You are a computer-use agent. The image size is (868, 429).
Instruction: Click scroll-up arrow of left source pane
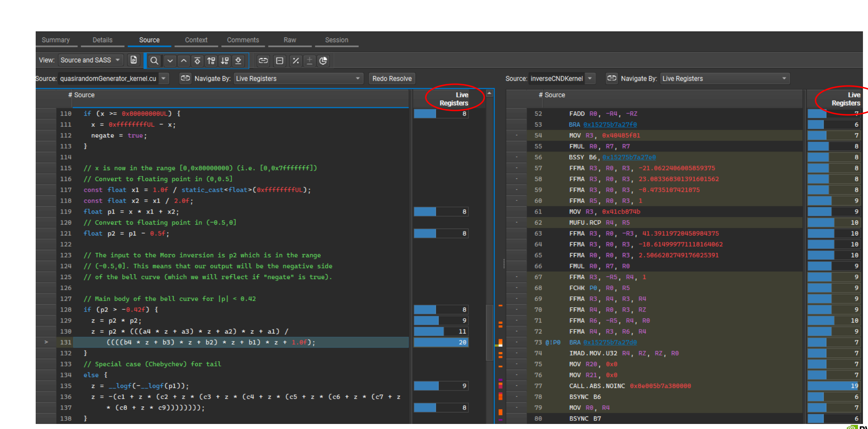coord(490,94)
